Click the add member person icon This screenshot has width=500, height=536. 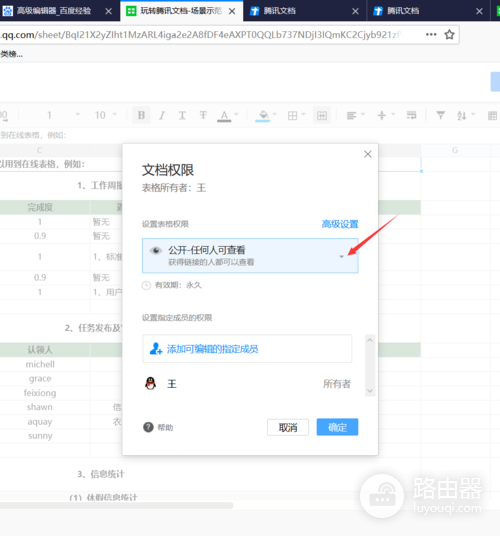click(156, 349)
